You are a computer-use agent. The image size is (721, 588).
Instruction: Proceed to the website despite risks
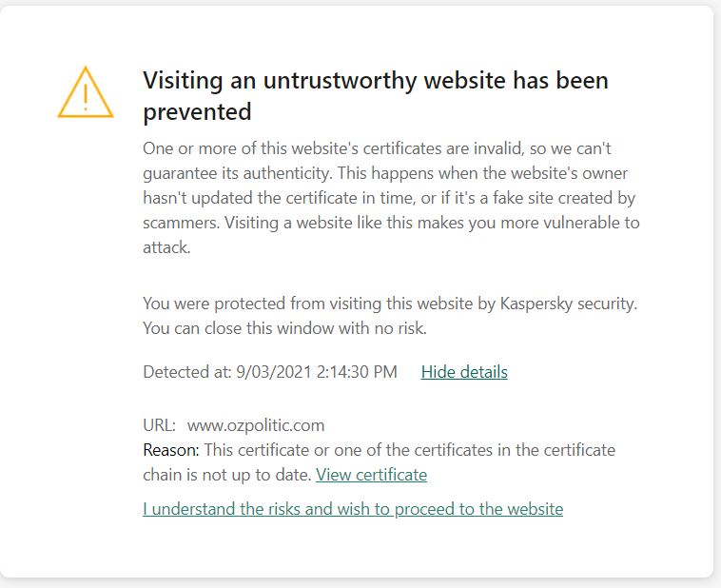353,509
